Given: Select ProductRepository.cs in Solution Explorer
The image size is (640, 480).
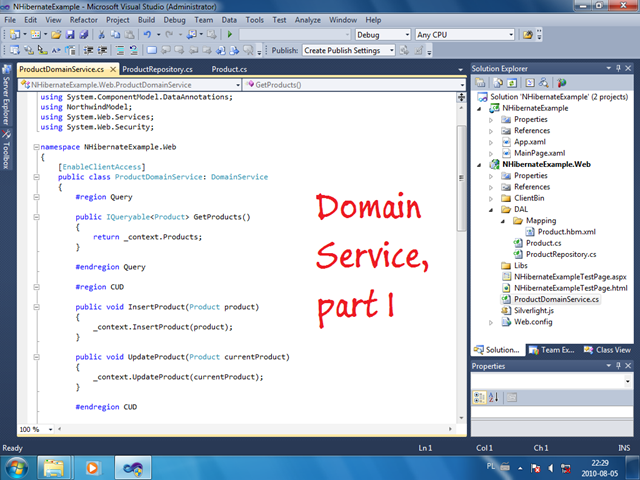Looking at the screenshot, I should (x=561, y=254).
